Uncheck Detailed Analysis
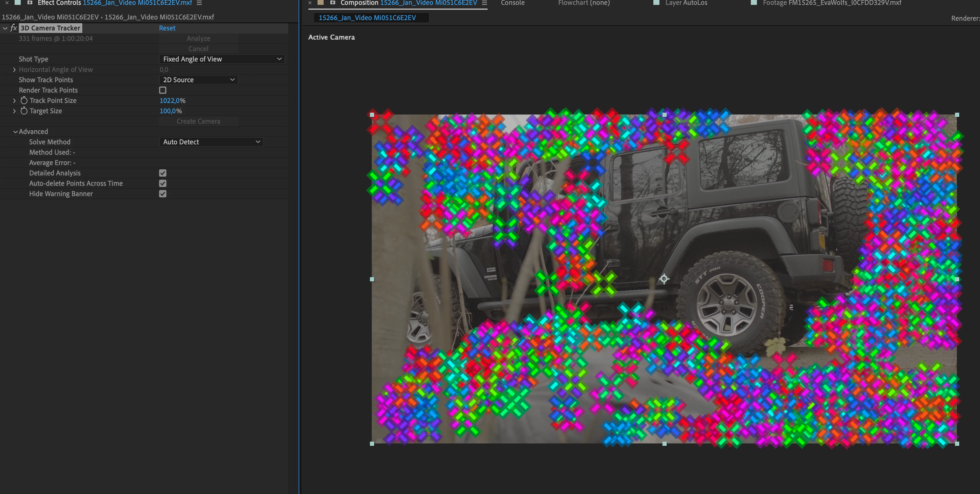 163,173
